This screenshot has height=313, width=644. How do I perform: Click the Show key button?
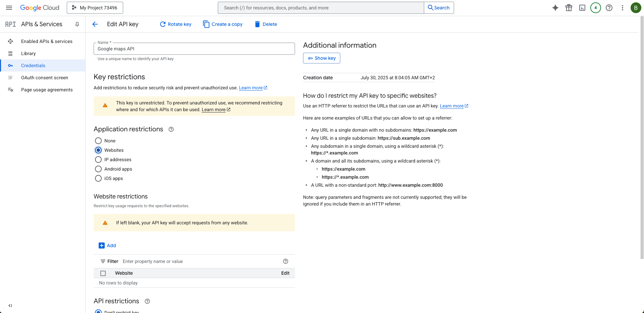pos(321,58)
